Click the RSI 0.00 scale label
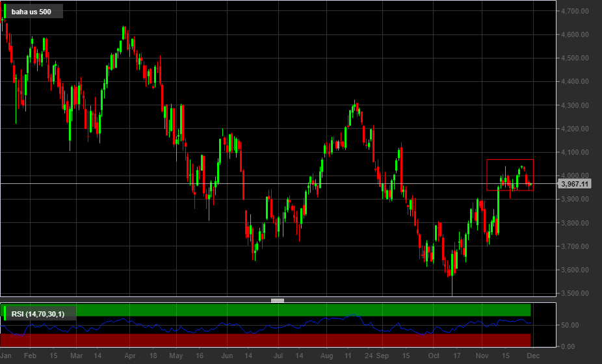 (x=568, y=346)
